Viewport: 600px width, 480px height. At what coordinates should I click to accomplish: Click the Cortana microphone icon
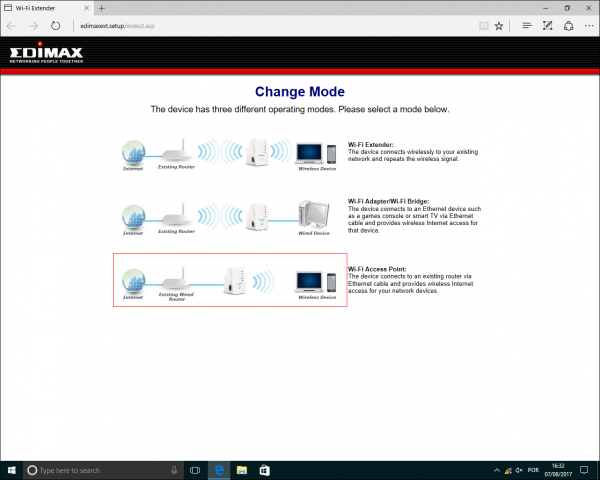pos(174,470)
